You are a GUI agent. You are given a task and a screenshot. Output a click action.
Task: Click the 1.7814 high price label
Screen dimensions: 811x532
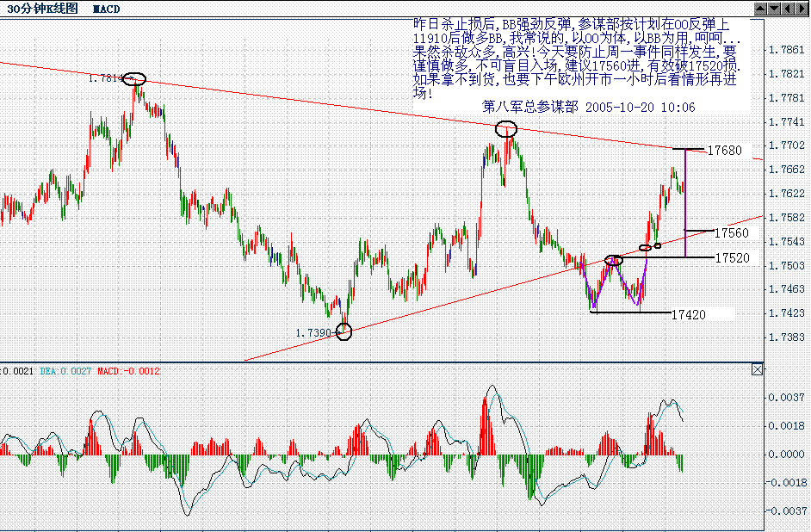[105, 78]
